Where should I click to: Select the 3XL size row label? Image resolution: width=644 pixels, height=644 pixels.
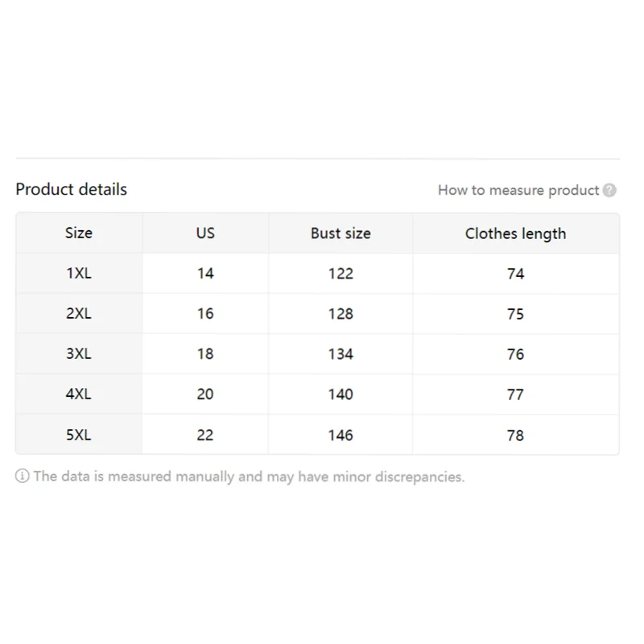tap(79, 353)
